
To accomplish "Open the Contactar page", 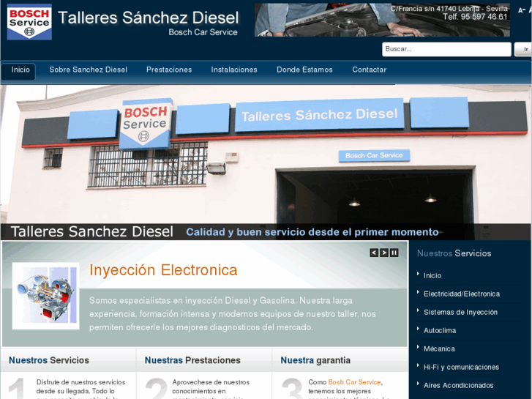I will coord(369,70).
